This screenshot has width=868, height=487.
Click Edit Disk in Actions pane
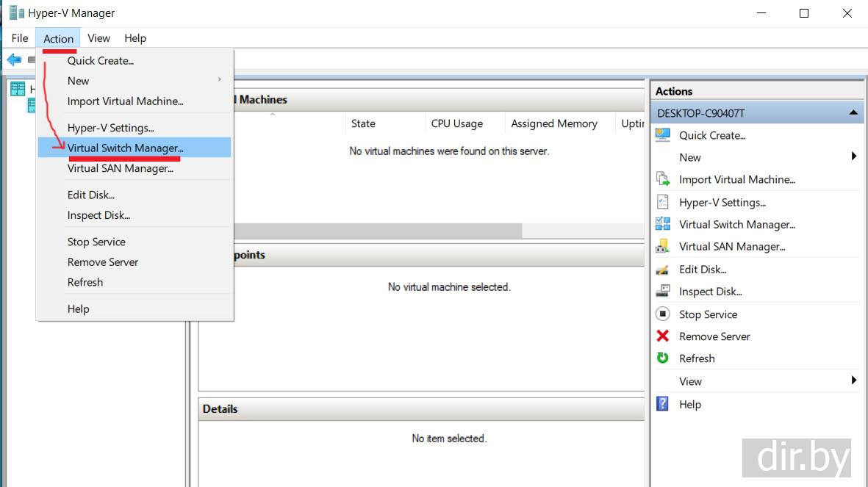click(x=703, y=269)
